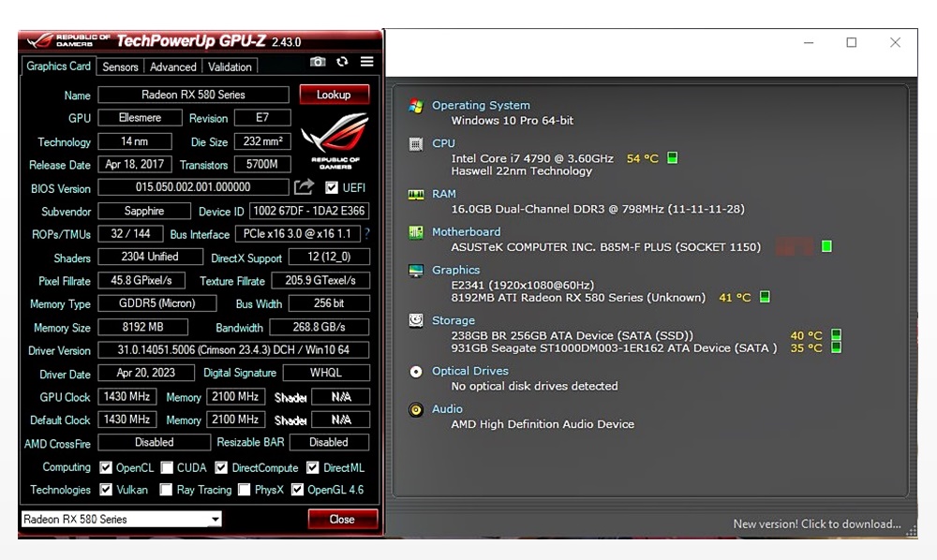Image resolution: width=937 pixels, height=560 pixels.
Task: Open the GPU-Z hamburger menu
Action: click(366, 62)
